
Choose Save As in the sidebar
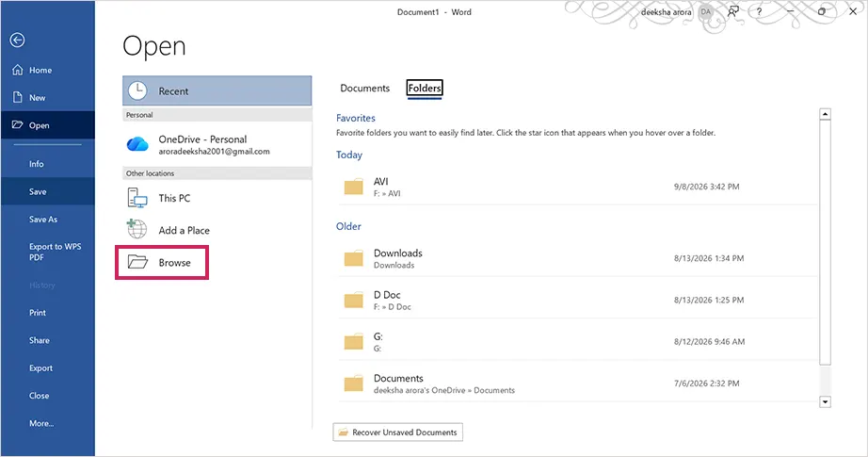coord(47,220)
